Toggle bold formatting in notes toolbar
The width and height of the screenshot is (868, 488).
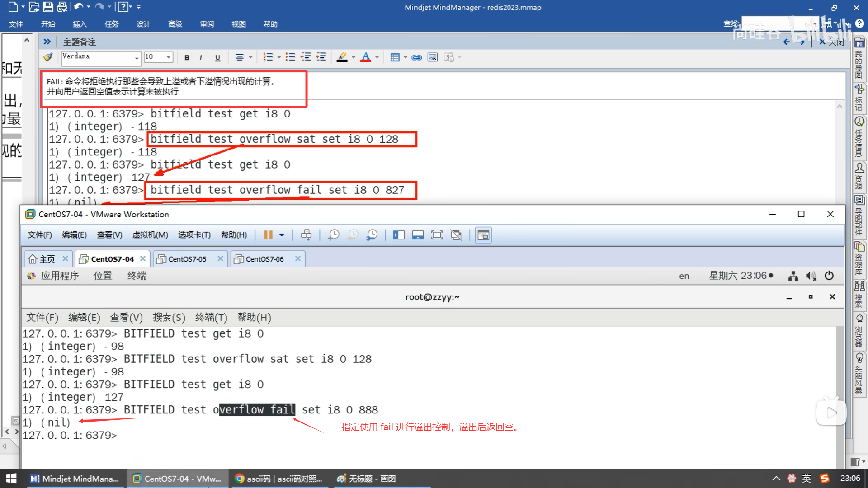tap(187, 57)
